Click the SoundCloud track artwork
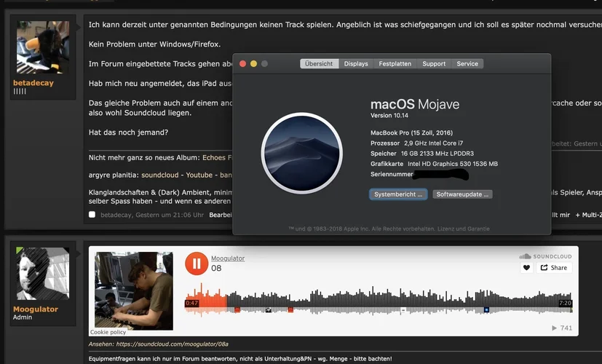Image resolution: width=602 pixels, height=364 pixels. tap(134, 290)
